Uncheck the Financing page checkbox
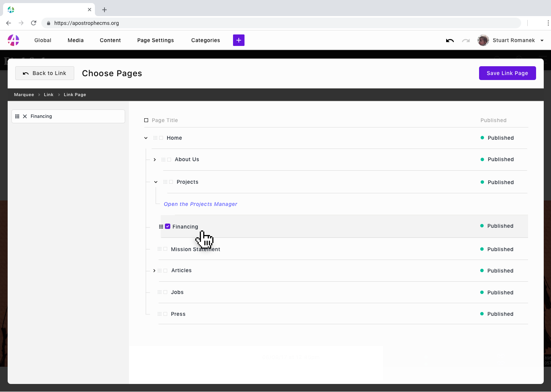 click(168, 226)
